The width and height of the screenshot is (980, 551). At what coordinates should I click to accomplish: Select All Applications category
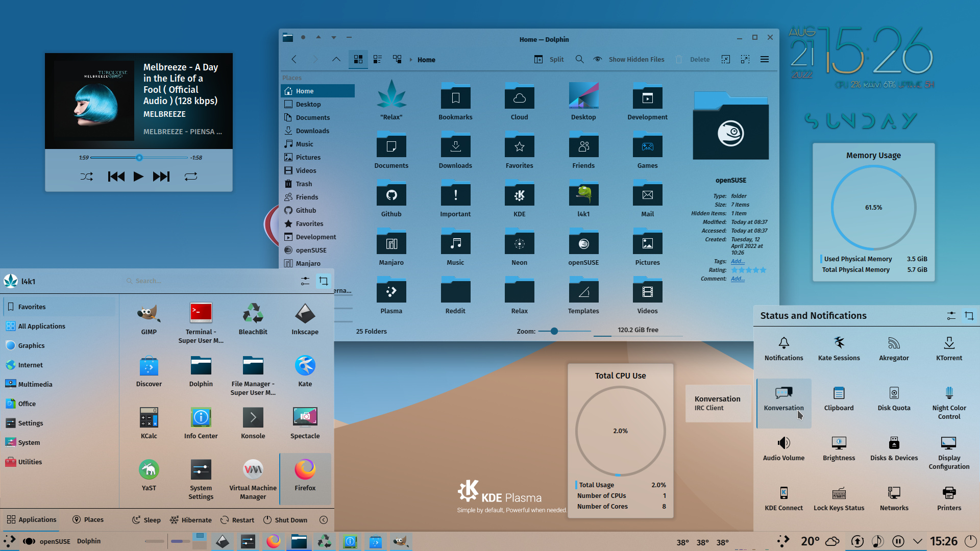(x=59, y=326)
